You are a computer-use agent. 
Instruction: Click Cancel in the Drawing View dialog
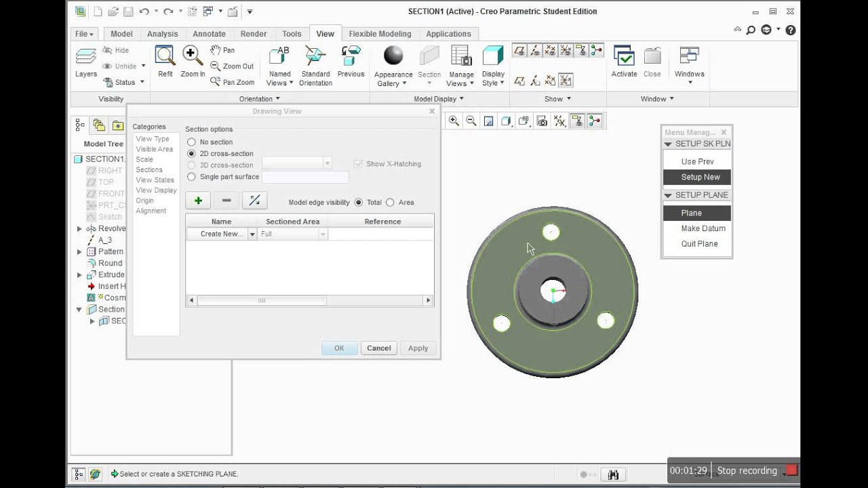point(379,348)
